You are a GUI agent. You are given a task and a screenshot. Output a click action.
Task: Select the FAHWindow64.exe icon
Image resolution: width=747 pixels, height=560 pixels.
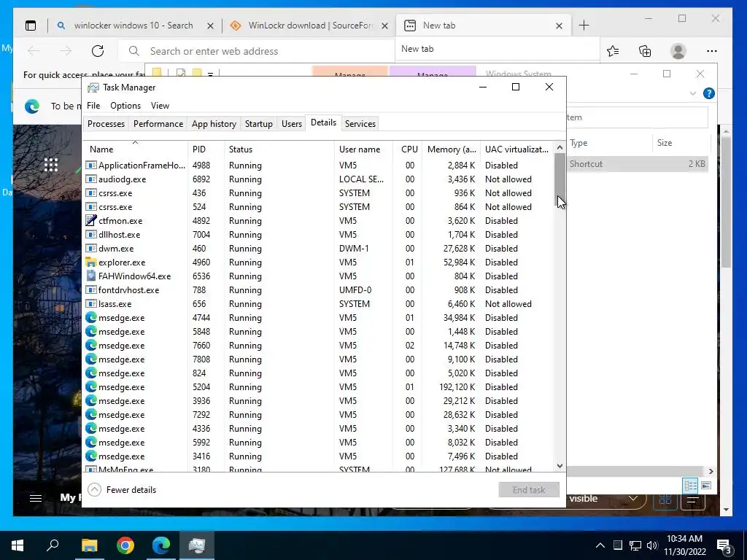(x=90, y=276)
